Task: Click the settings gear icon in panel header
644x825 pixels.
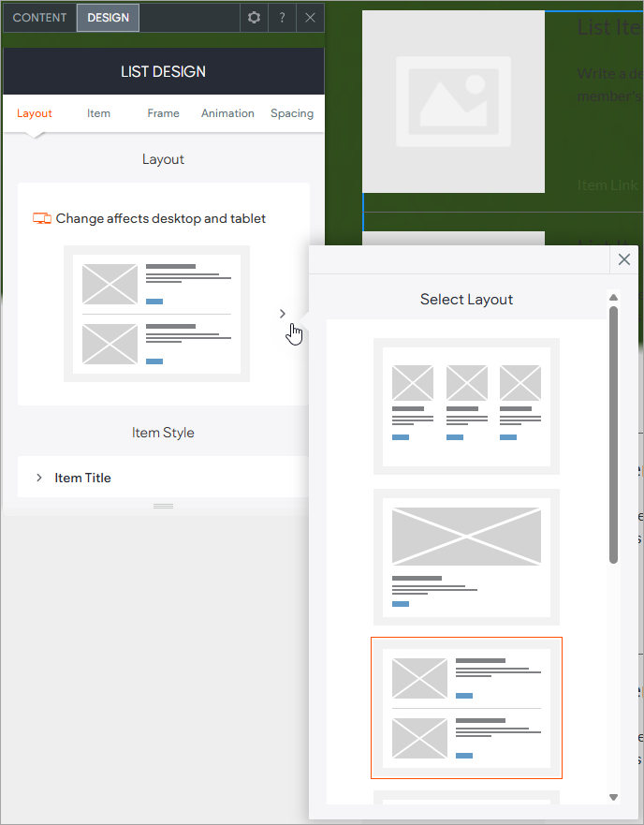Action: tap(254, 18)
